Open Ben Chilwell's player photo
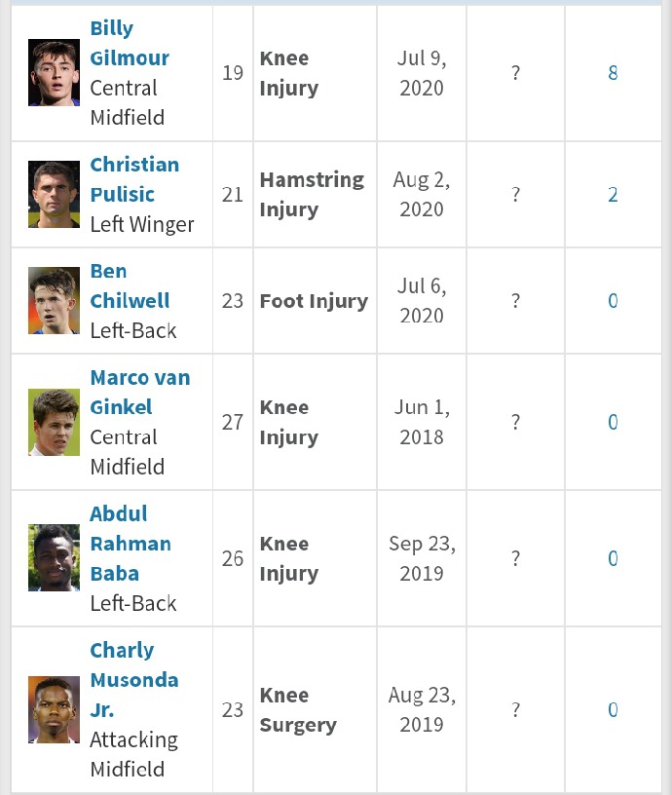The image size is (672, 795). [x=54, y=301]
